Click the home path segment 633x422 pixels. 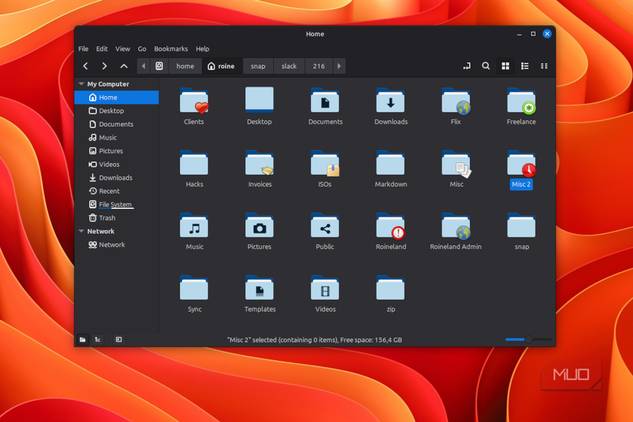[185, 66]
